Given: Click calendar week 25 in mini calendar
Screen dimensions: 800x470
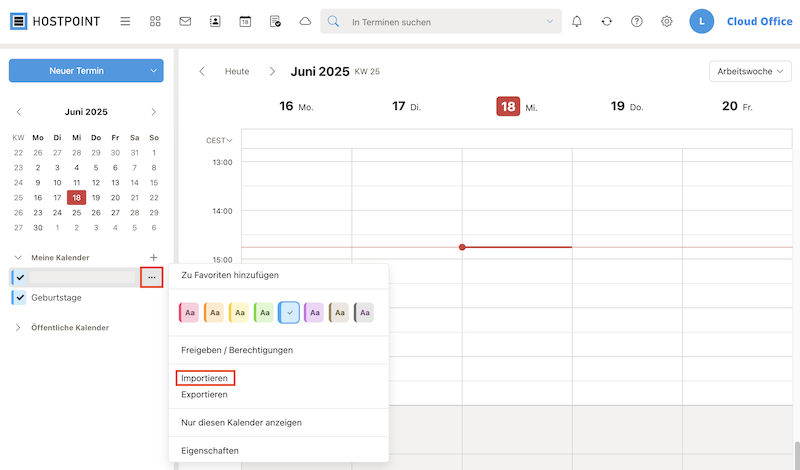Looking at the screenshot, I should 18,197.
